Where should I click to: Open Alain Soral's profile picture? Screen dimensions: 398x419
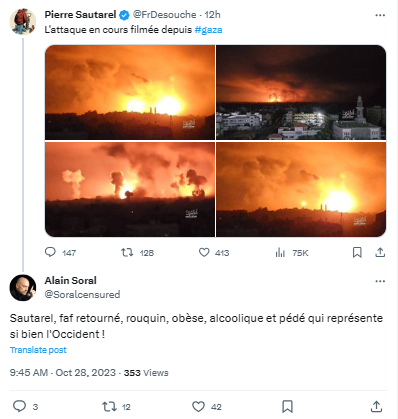[x=23, y=288]
